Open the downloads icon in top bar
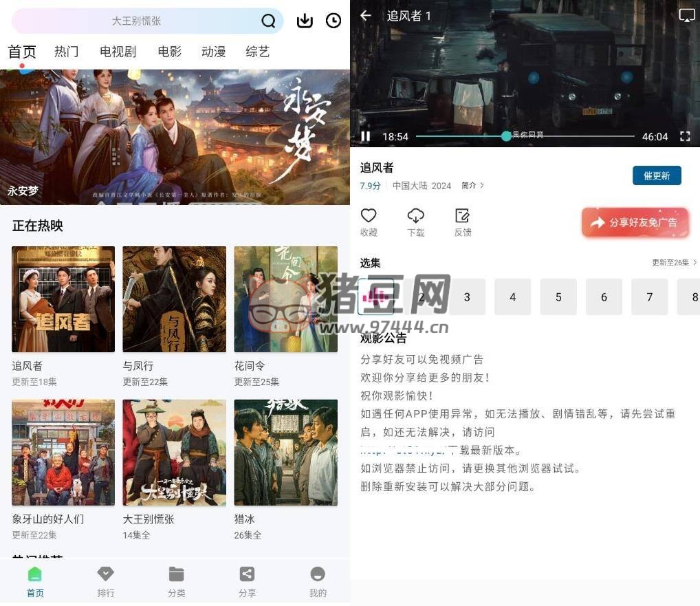The height and width of the screenshot is (606, 700). click(x=305, y=21)
